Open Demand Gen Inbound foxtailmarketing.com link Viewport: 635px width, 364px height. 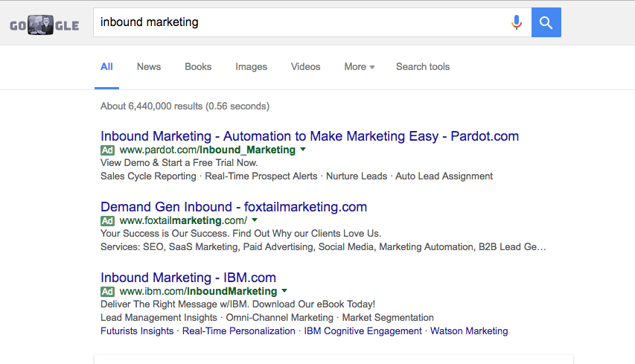[234, 207]
